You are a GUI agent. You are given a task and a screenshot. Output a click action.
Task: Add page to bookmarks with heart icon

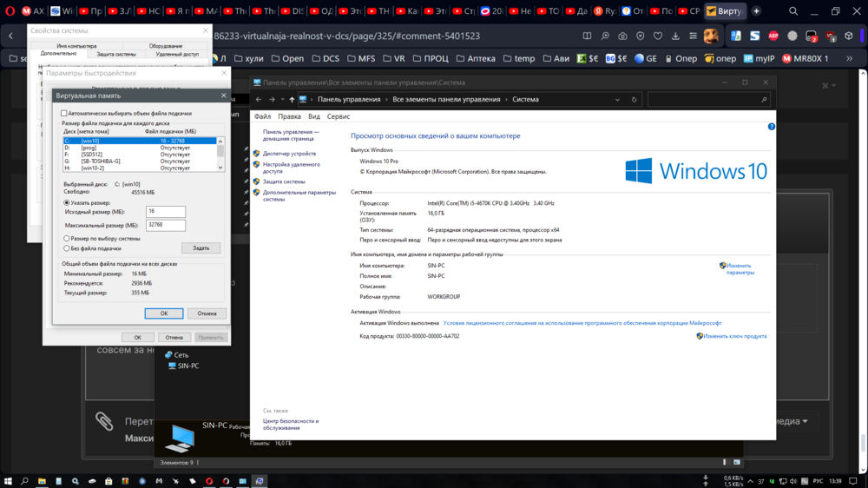[658, 36]
